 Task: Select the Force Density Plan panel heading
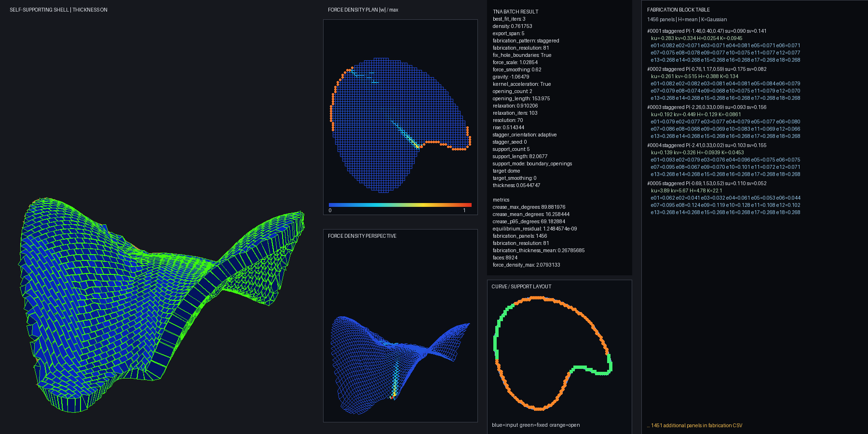coord(363,10)
